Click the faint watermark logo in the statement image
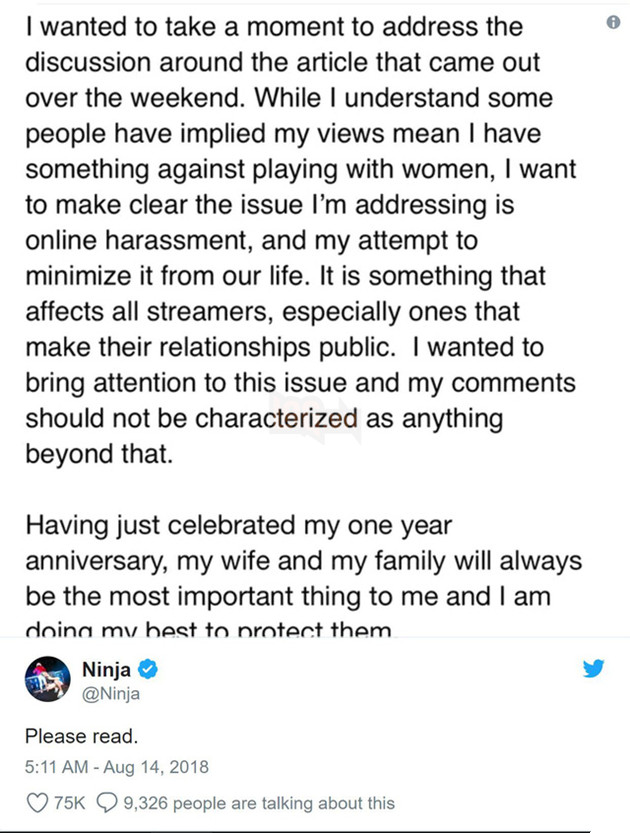Image resolution: width=630 pixels, height=833 pixels. point(316,417)
